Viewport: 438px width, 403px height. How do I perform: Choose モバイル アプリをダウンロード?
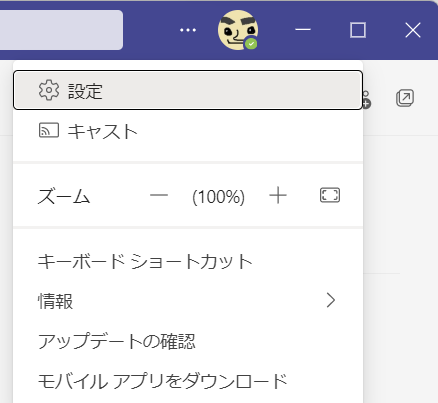[188, 381]
